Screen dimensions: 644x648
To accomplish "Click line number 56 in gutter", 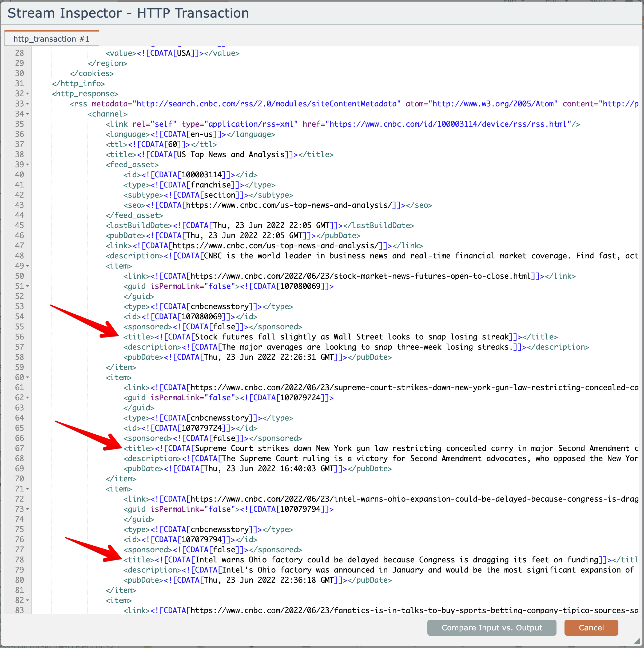I will tap(19, 337).
